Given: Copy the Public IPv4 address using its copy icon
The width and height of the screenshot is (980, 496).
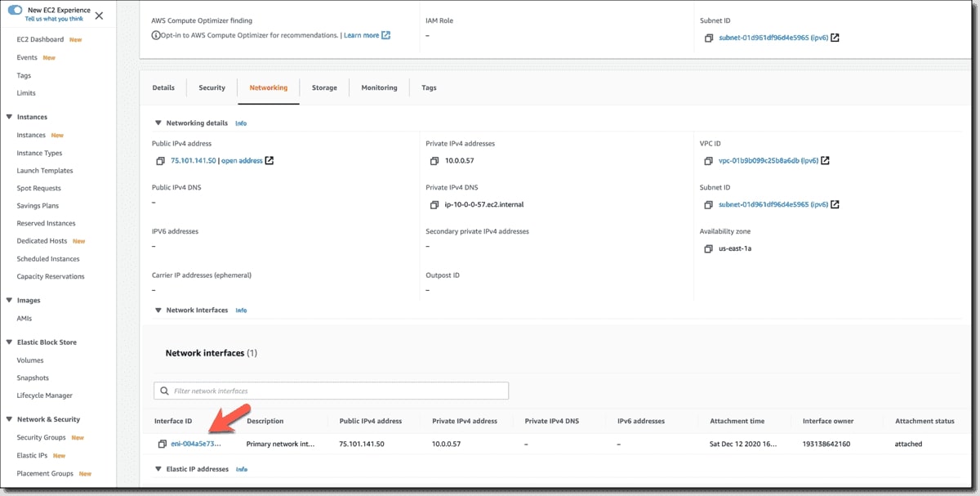Looking at the screenshot, I should (x=160, y=161).
